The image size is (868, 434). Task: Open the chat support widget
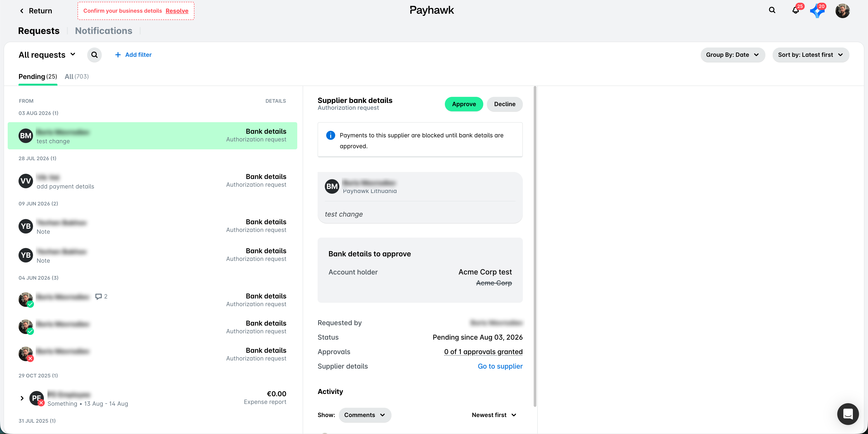tap(848, 414)
